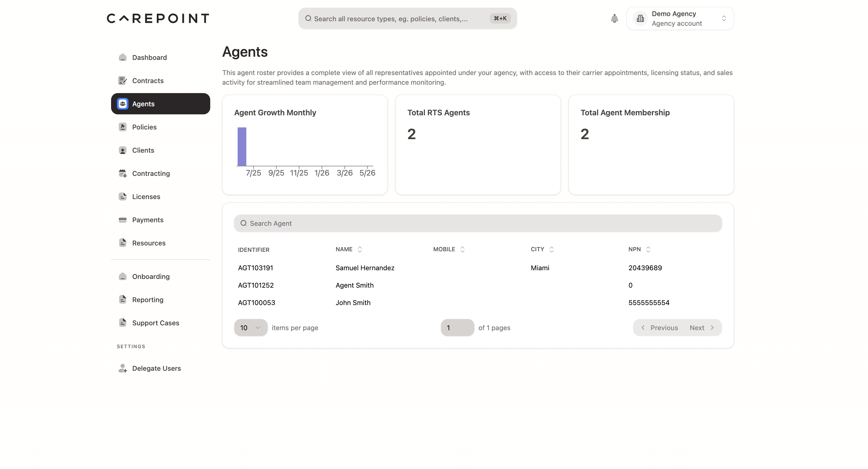Sort agents by CITY column arrows
868x469 pixels.
click(552, 250)
